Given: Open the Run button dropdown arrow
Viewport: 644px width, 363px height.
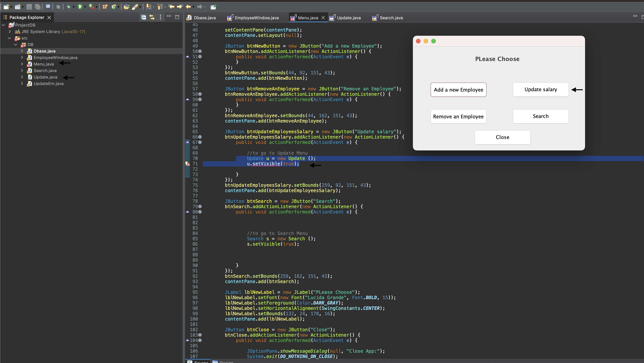Looking at the screenshot, I should point(85,7).
